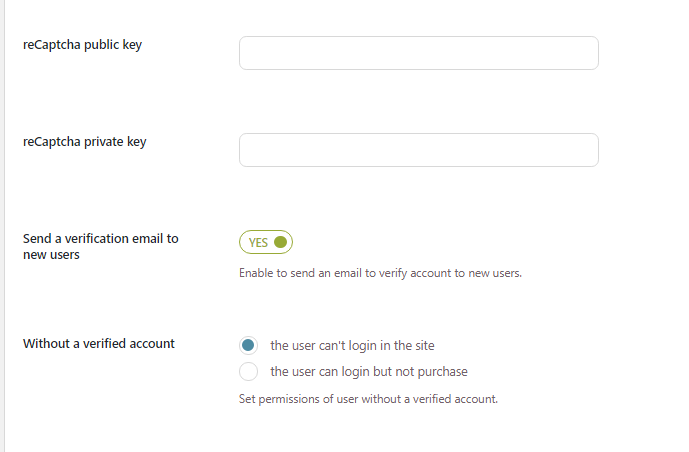Focus the reCaptcha private key text box

click(418, 150)
